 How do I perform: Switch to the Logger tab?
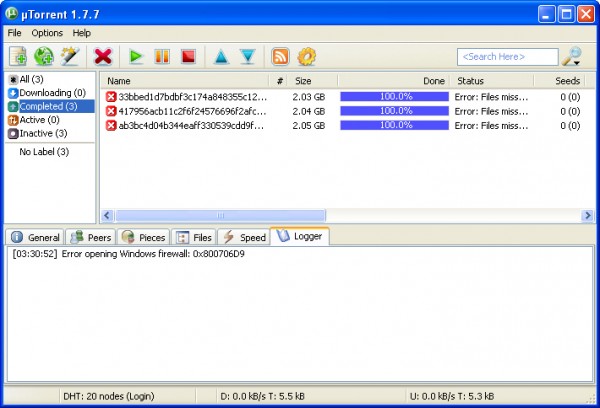[300, 236]
